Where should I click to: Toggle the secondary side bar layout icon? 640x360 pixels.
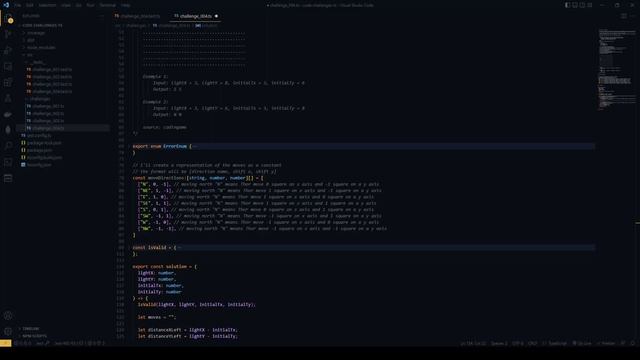582,5
